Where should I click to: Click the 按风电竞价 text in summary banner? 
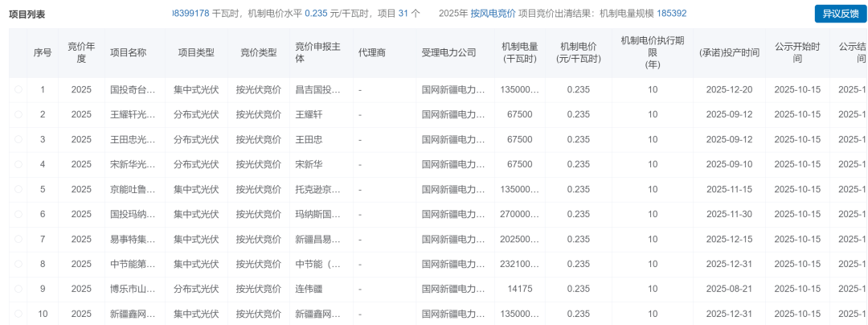point(493,14)
